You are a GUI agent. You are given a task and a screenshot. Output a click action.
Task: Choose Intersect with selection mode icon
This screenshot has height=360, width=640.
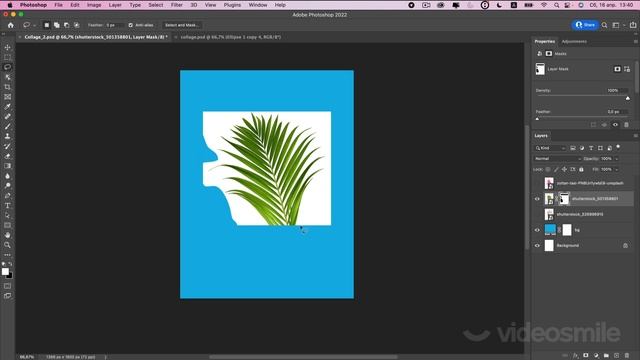click(76, 25)
